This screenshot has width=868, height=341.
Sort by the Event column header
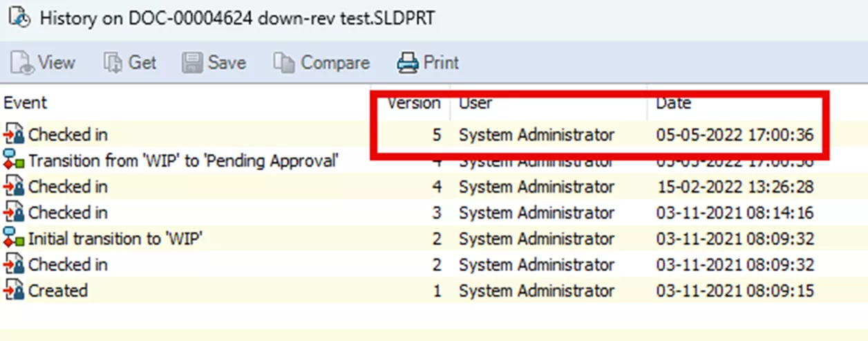[x=26, y=103]
